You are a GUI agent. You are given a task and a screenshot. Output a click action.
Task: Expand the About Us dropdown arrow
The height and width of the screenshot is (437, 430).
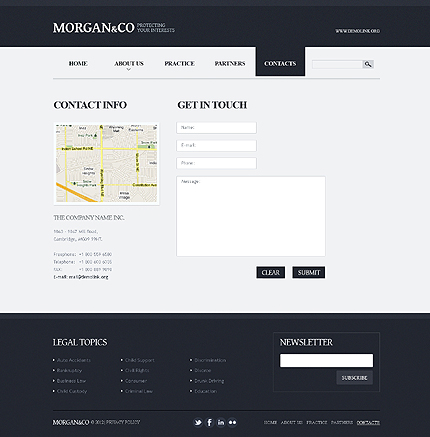(x=129, y=70)
